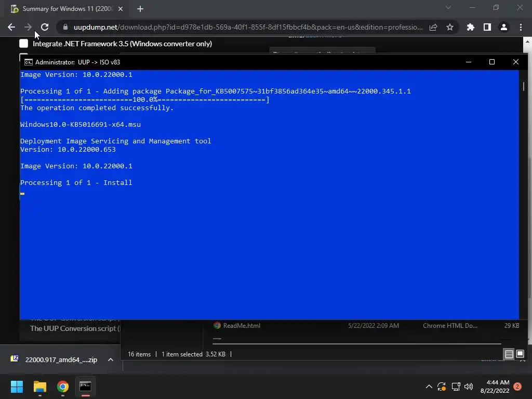Viewport: 532px width, 399px height.
Task: Open the Windows Start menu
Action: (x=17, y=387)
